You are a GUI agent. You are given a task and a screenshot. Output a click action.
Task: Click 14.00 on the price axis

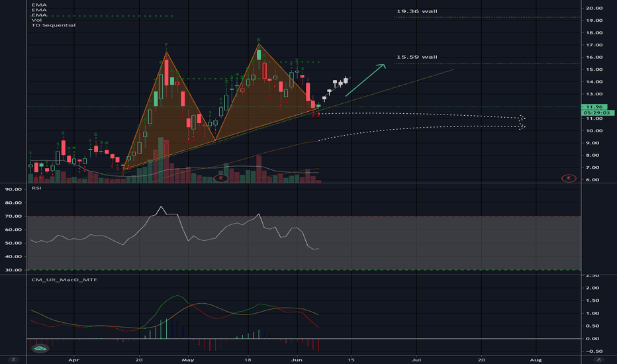(594, 81)
